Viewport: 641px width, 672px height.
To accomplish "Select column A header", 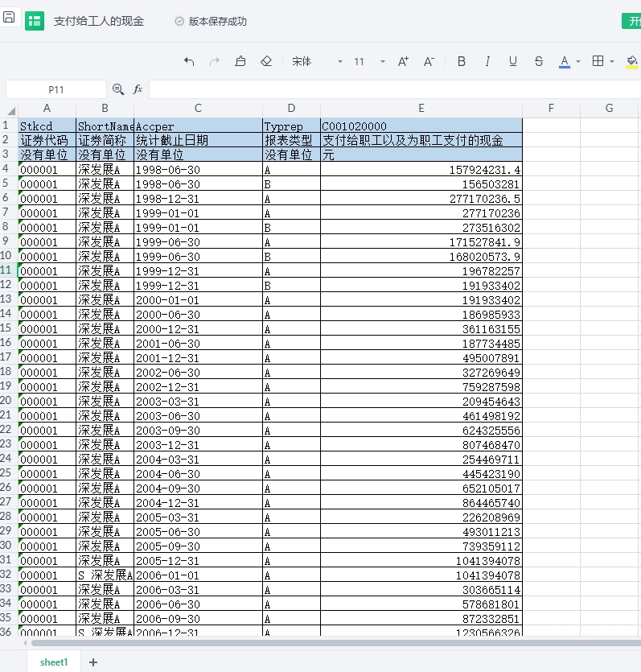I will pos(47,108).
